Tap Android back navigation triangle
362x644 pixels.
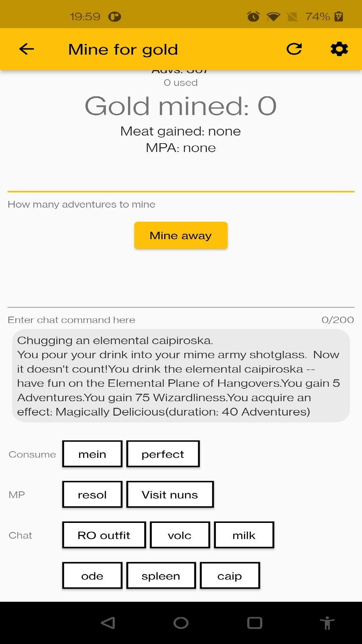click(108, 623)
